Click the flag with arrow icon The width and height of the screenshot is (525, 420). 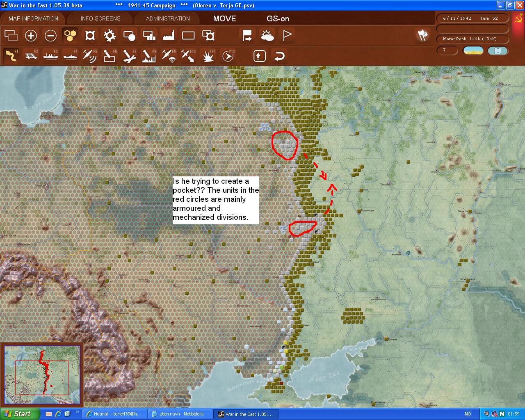[247, 36]
